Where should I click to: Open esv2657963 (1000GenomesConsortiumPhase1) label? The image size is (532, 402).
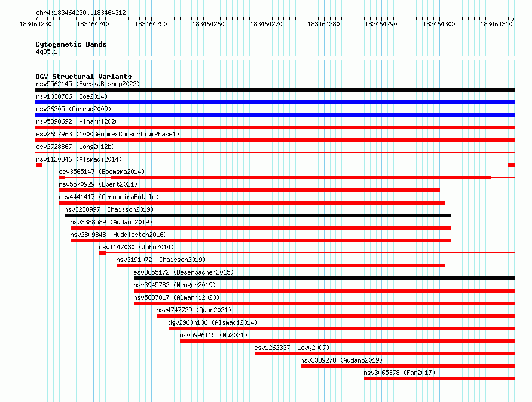click(x=108, y=134)
